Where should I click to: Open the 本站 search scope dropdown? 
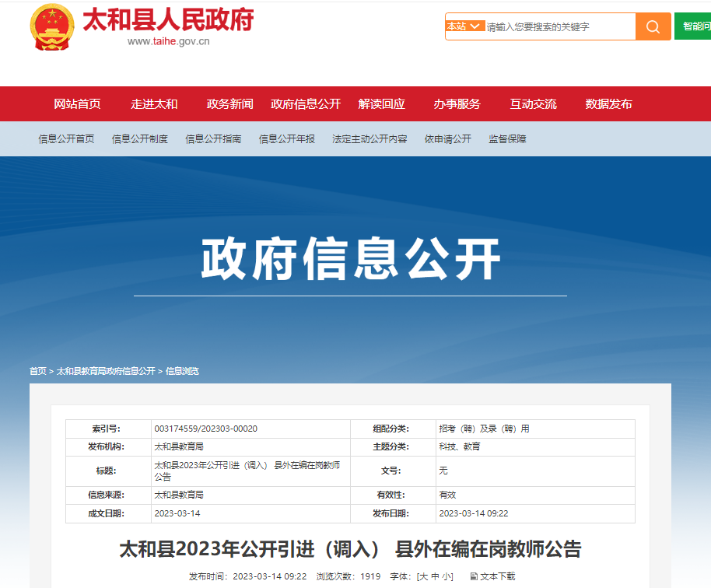point(465,26)
